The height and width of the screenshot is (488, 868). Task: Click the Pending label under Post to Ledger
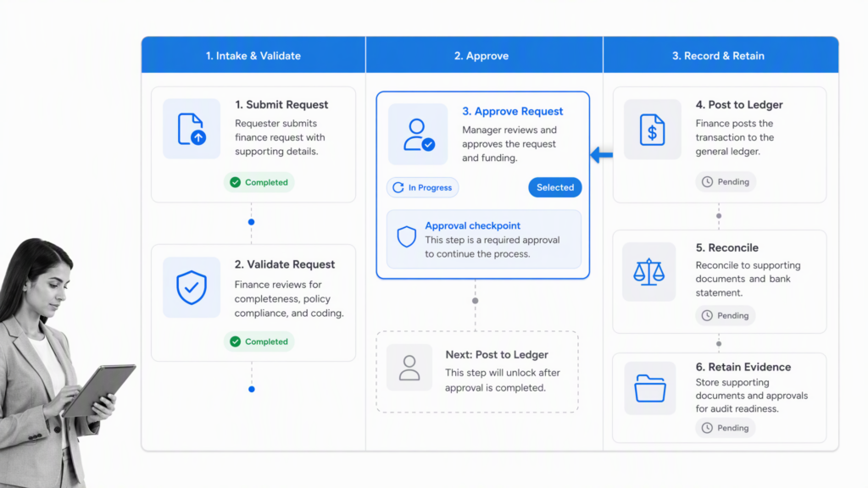coord(733,181)
